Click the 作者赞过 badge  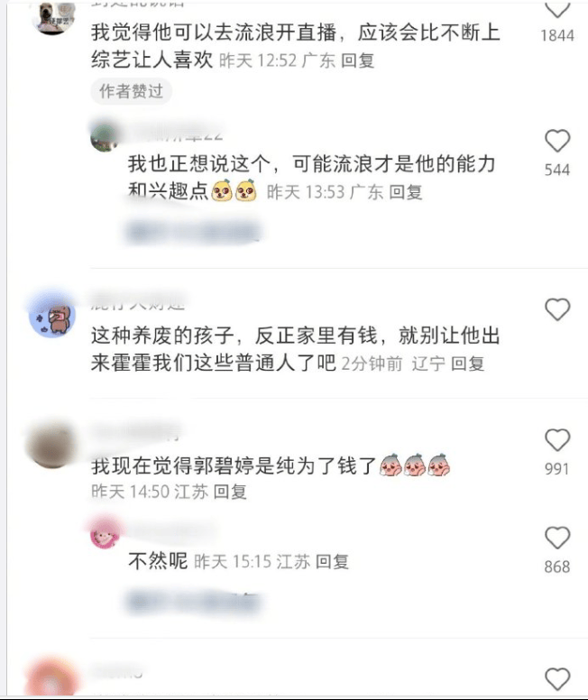tap(132, 91)
